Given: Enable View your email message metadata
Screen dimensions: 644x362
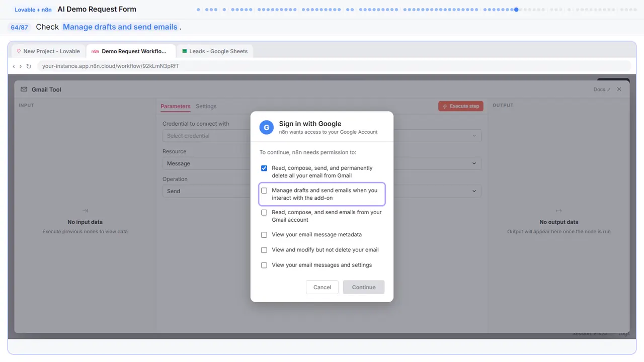Looking at the screenshot, I should [264, 235].
